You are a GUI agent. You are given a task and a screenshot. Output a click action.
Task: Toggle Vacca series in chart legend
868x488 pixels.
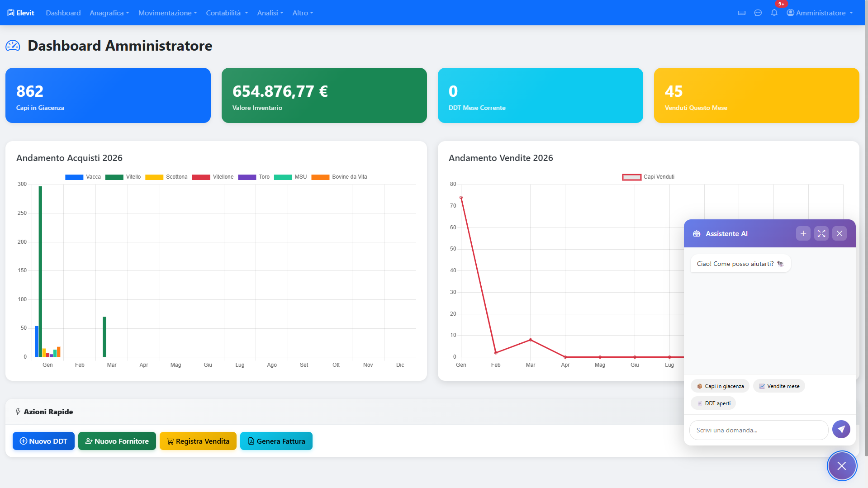click(x=83, y=177)
